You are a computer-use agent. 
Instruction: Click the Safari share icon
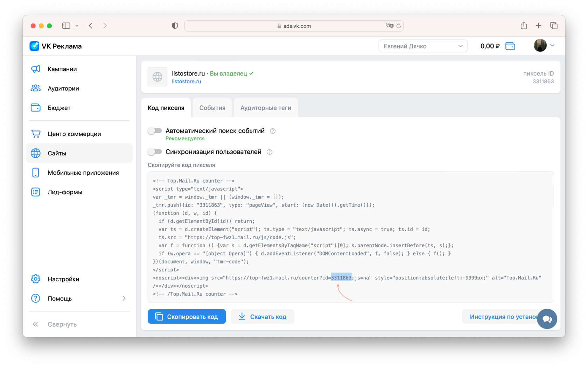point(524,25)
